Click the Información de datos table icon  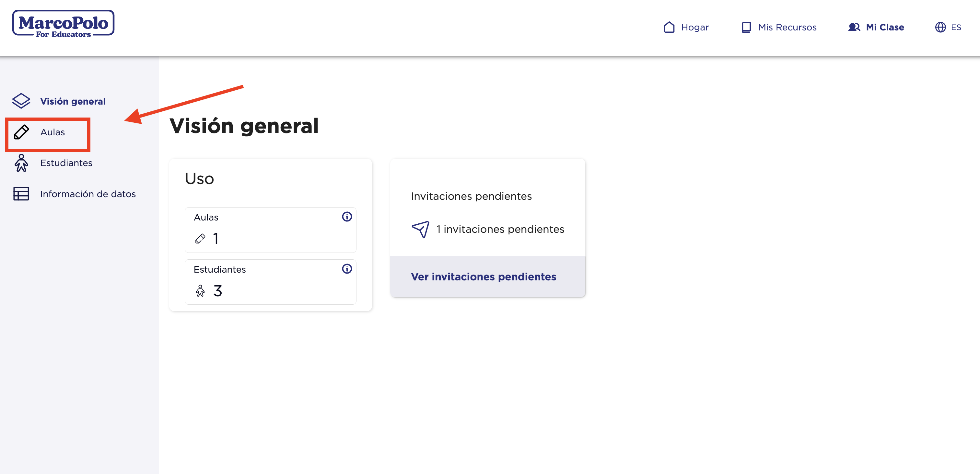point(21,194)
